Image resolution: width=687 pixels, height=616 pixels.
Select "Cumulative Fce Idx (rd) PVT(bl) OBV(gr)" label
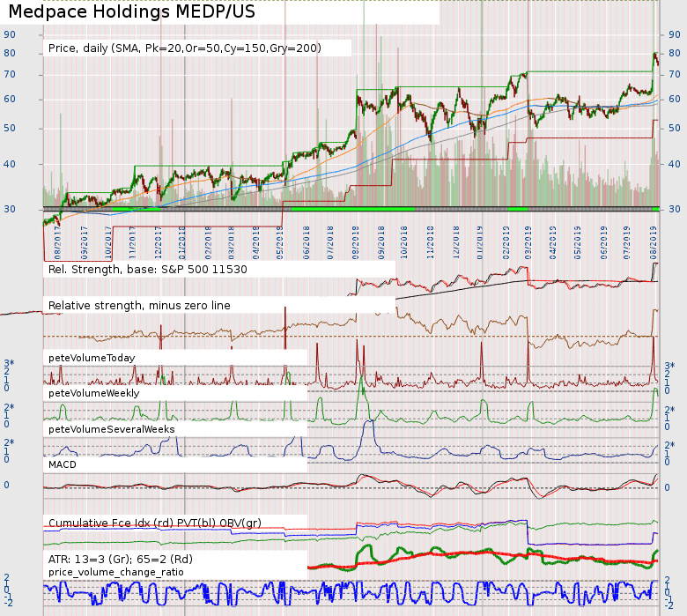[x=155, y=523]
